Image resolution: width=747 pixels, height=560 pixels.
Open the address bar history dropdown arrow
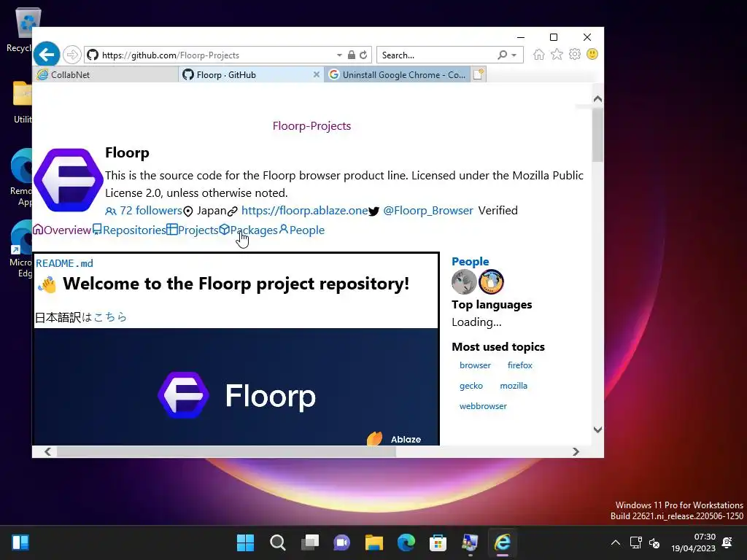[x=339, y=55]
